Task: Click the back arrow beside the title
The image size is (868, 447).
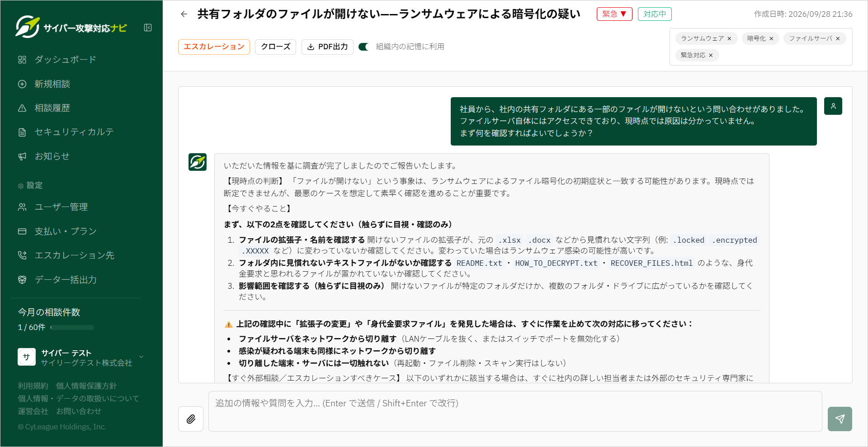Action: [x=184, y=14]
